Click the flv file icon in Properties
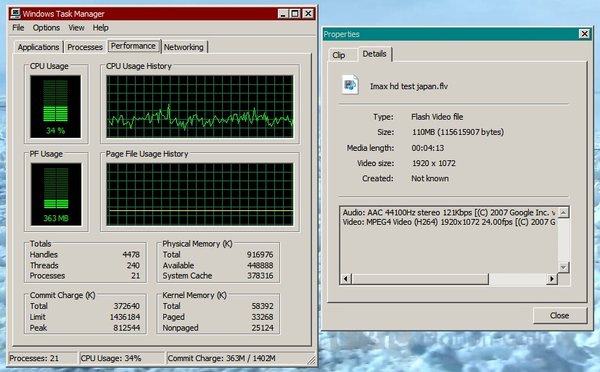Viewport: 600px width, 372px height. coord(350,85)
